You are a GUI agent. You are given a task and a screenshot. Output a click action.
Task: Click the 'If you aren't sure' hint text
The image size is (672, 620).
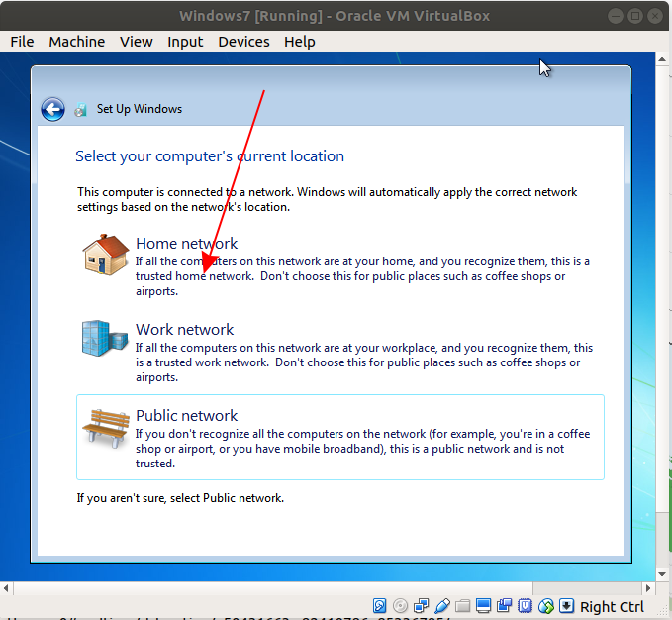pyautogui.click(x=180, y=498)
